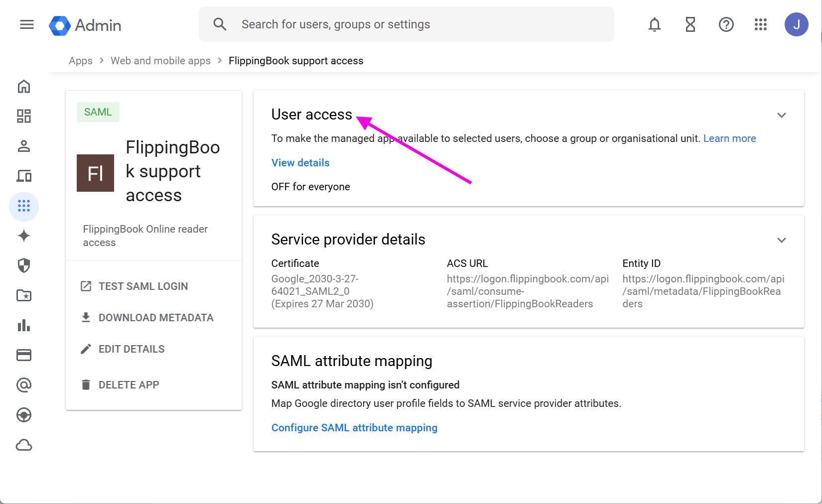Click TEST SAML LOGIN
Screen dimensions: 822x504
click(x=135, y=286)
